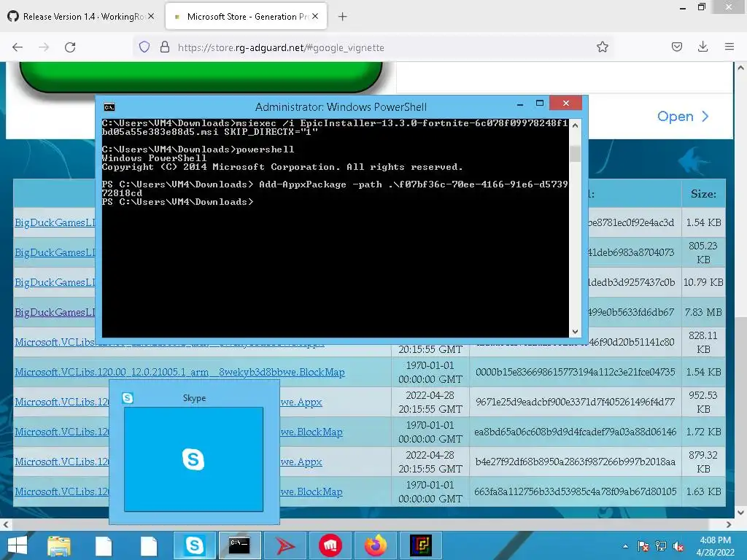Open Microsoft.VCLibs arm BlockMap link
This screenshot has height=560, width=747.
(x=179, y=372)
